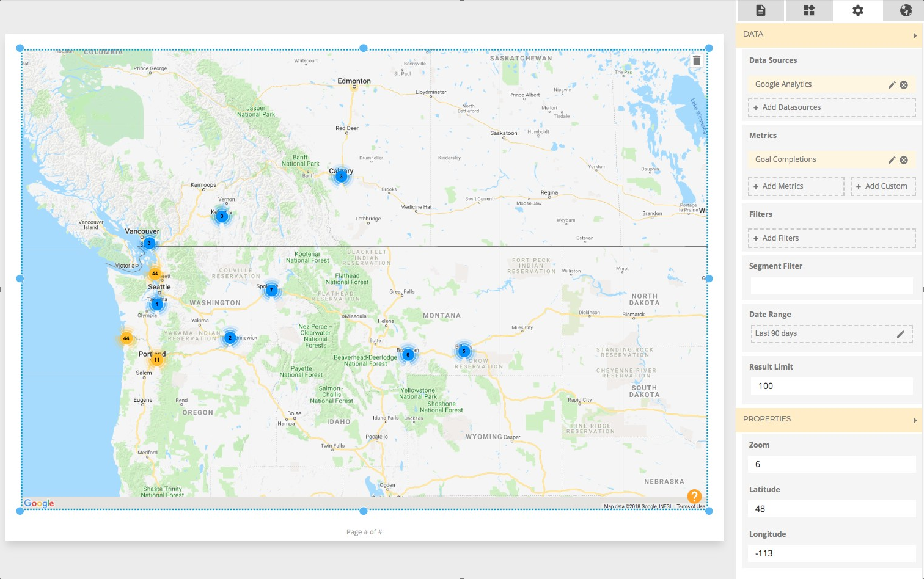
Task: Open the Terms of Use link
Action: click(691, 506)
